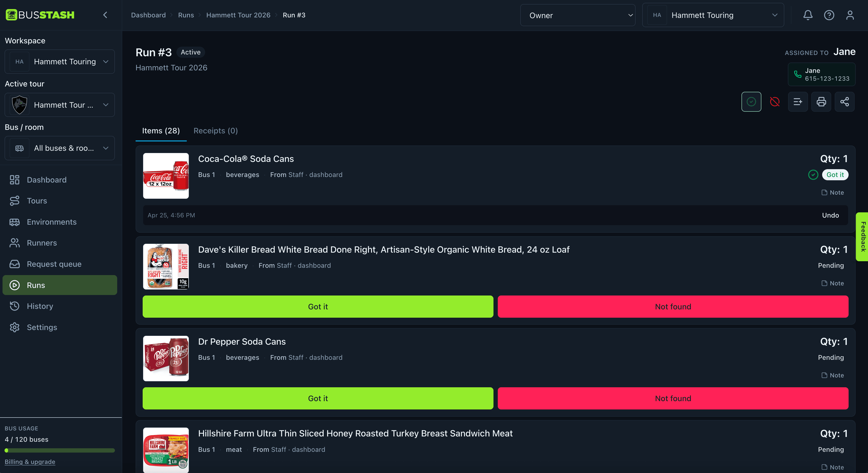Click the Apr 25, 4:56 PM timestamp
868x473 pixels.
[171, 215]
